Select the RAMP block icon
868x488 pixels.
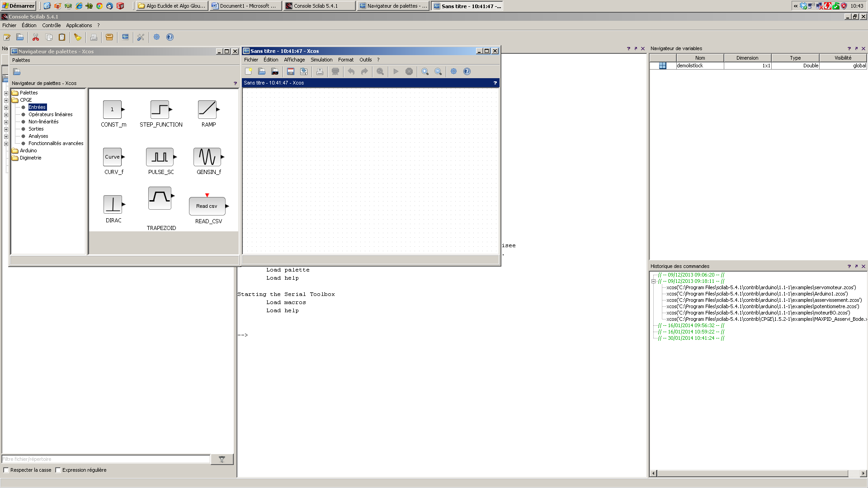(x=207, y=109)
